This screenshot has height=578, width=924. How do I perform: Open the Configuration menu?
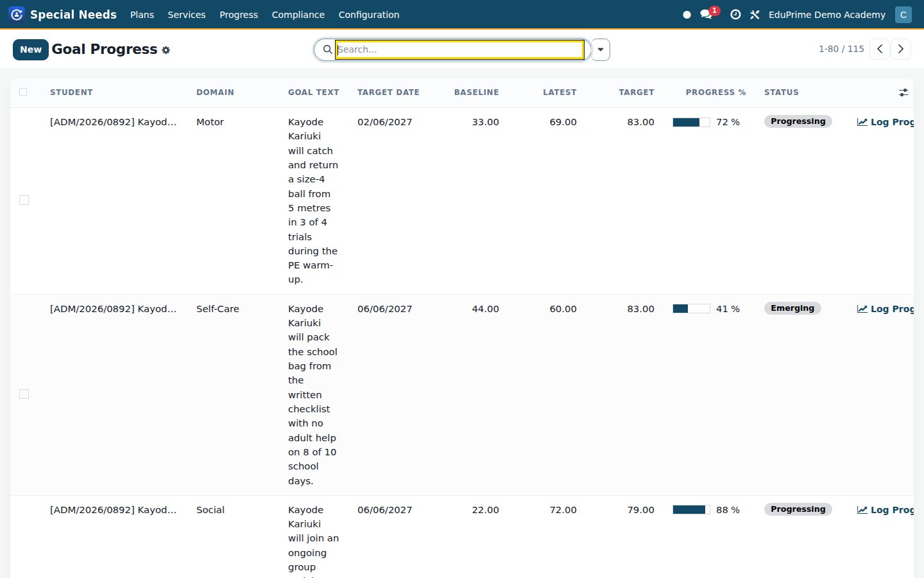(369, 14)
